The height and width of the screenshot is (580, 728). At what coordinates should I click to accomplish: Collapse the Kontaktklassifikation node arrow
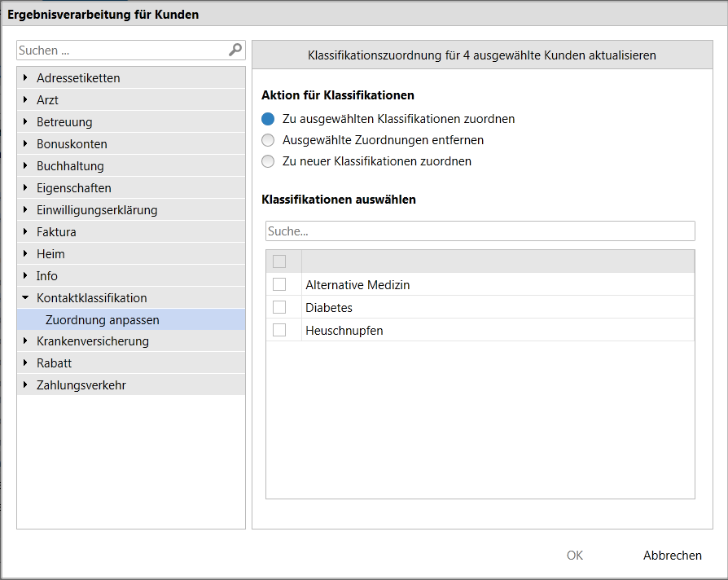coord(26,298)
